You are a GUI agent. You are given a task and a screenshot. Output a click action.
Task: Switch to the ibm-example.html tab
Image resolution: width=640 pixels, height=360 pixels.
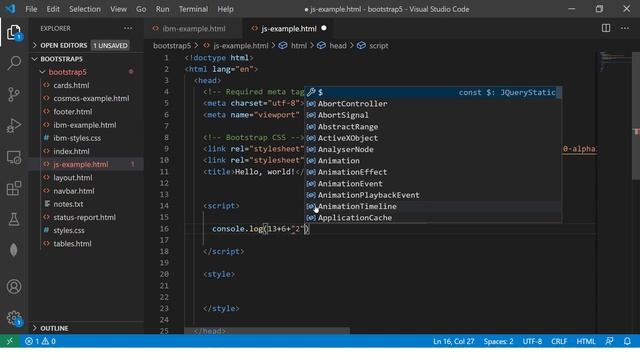pos(193,29)
